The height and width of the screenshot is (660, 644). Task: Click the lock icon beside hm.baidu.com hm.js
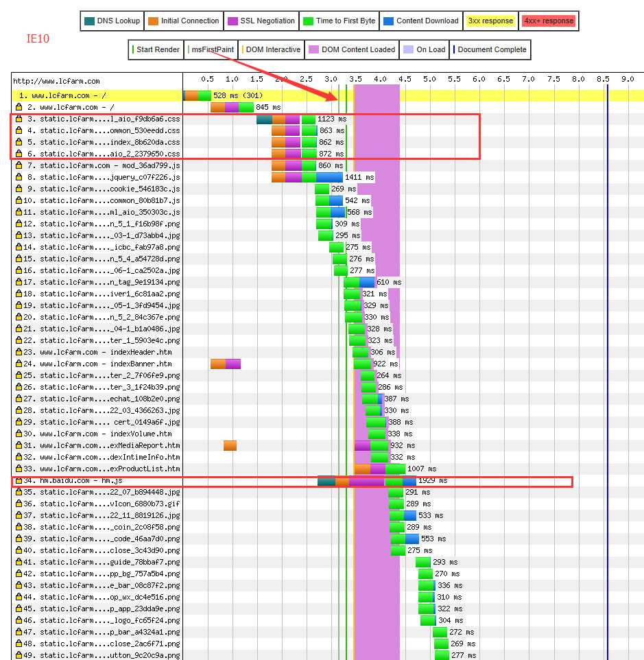click(19, 480)
